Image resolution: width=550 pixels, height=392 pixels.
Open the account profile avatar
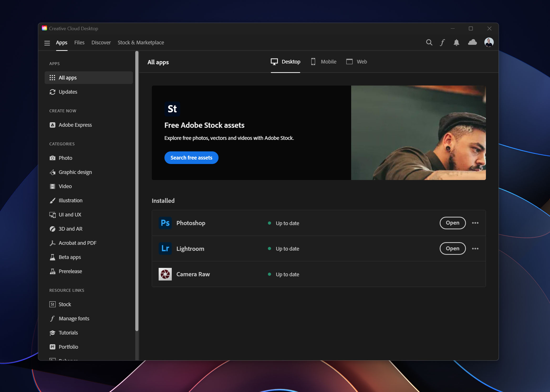(x=489, y=42)
